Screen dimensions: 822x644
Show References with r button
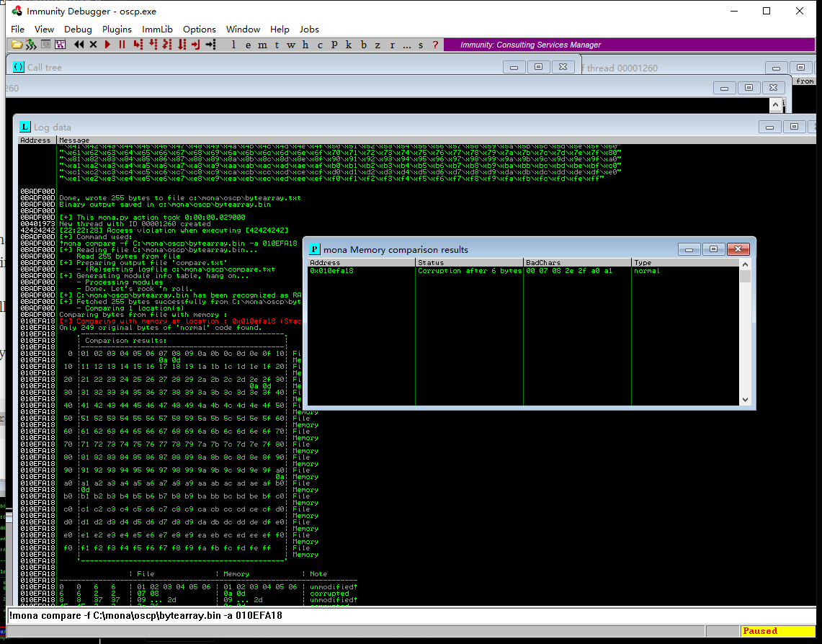pyautogui.click(x=392, y=45)
